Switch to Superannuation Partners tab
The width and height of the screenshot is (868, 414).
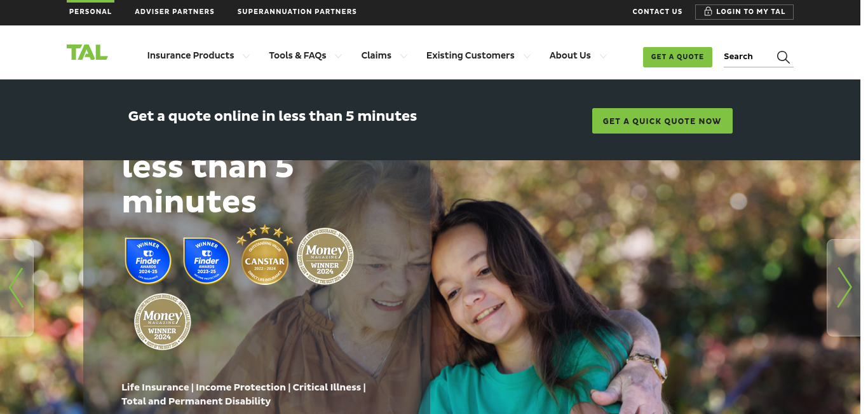(x=297, y=11)
